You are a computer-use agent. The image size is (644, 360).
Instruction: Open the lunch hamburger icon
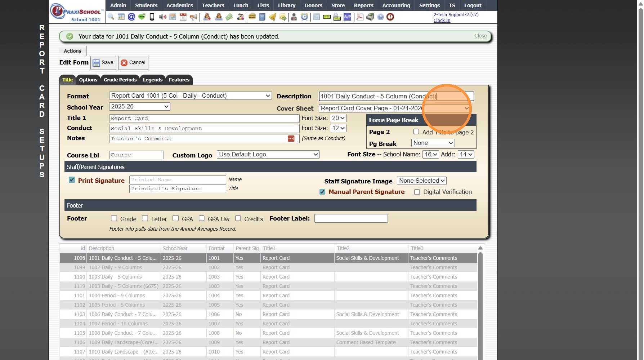[x=252, y=17]
